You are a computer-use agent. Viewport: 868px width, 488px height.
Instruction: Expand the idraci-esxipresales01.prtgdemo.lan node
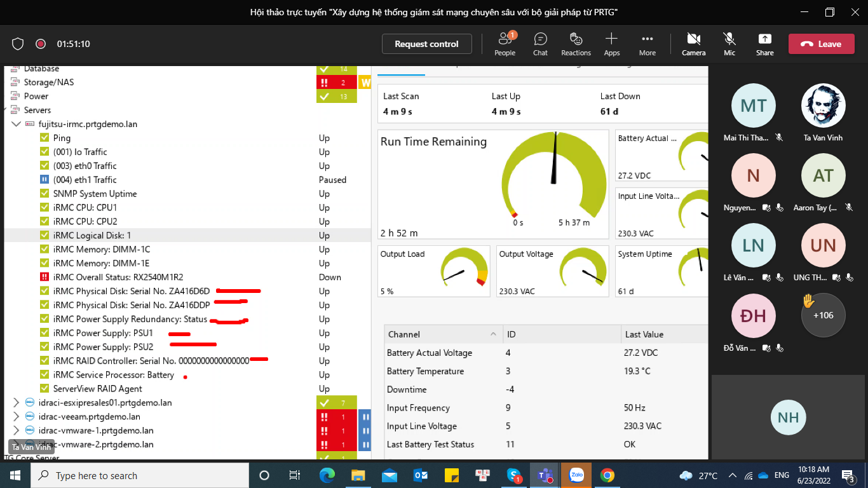pyautogui.click(x=17, y=403)
